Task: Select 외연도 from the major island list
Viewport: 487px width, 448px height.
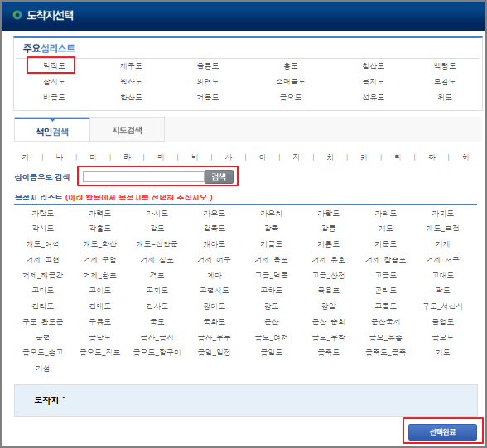Action: point(208,82)
